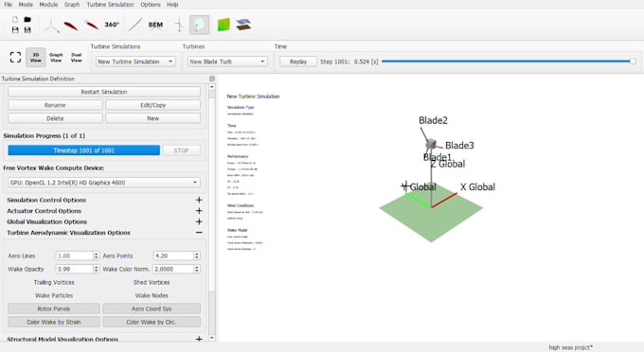Collapse Turbine Aerodynamic Visualization Options
644x352 pixels.
coord(199,232)
